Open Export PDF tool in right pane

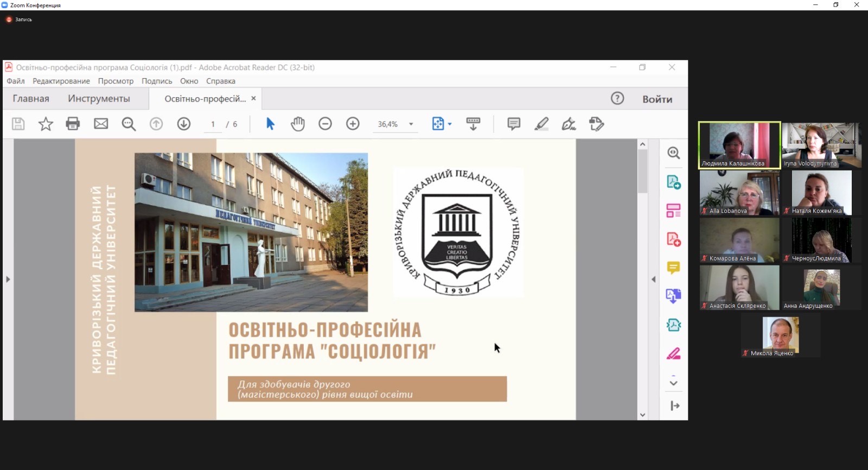click(x=674, y=182)
